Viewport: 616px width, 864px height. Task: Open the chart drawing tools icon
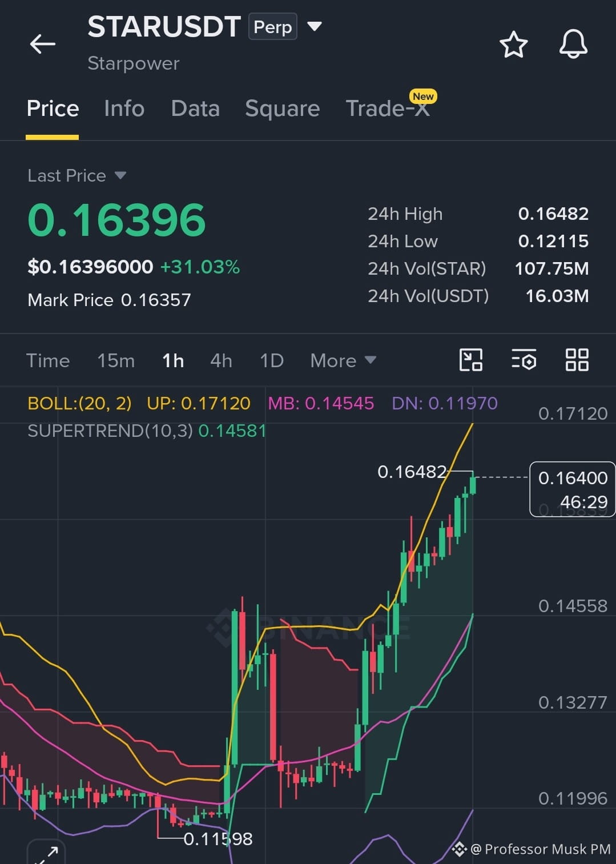[471, 360]
